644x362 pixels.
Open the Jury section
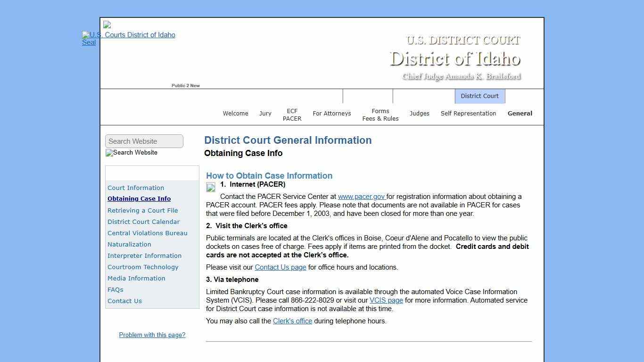click(265, 113)
